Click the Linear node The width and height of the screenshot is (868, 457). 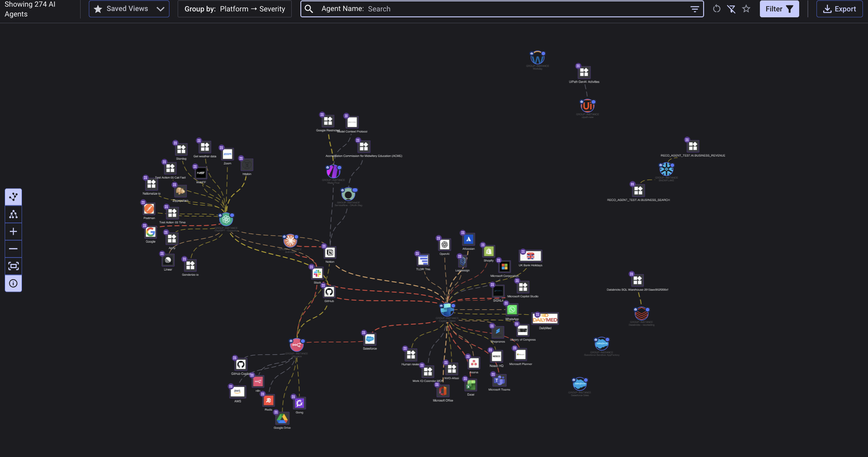[x=168, y=260]
